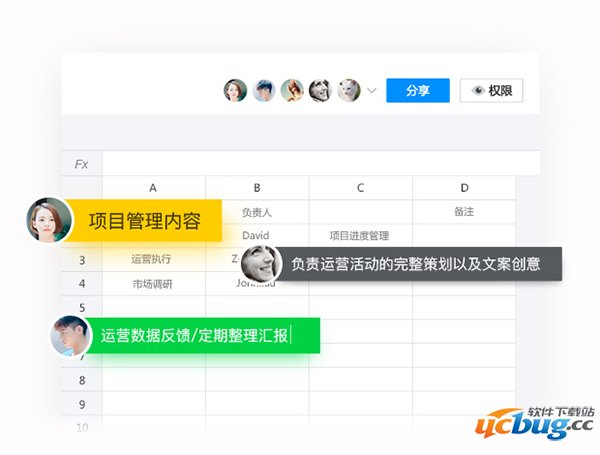This screenshot has width=600, height=455.
Task: Click the avatar beside the green 运营数据反馈 label
Action: click(68, 335)
